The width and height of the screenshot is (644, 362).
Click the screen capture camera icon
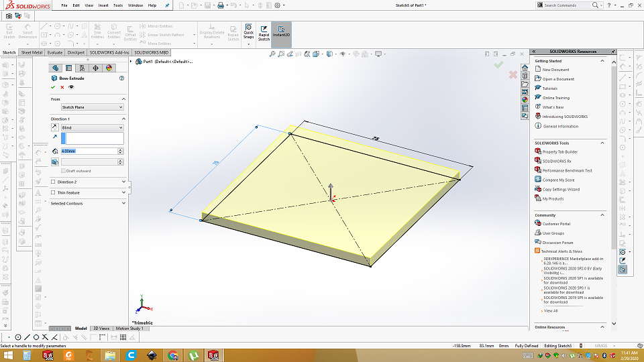[x=9, y=15]
